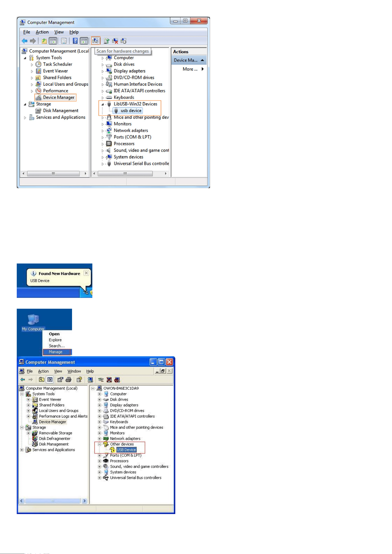Select Network adapters in the XP device list
392x554 pixels.
[125, 438]
